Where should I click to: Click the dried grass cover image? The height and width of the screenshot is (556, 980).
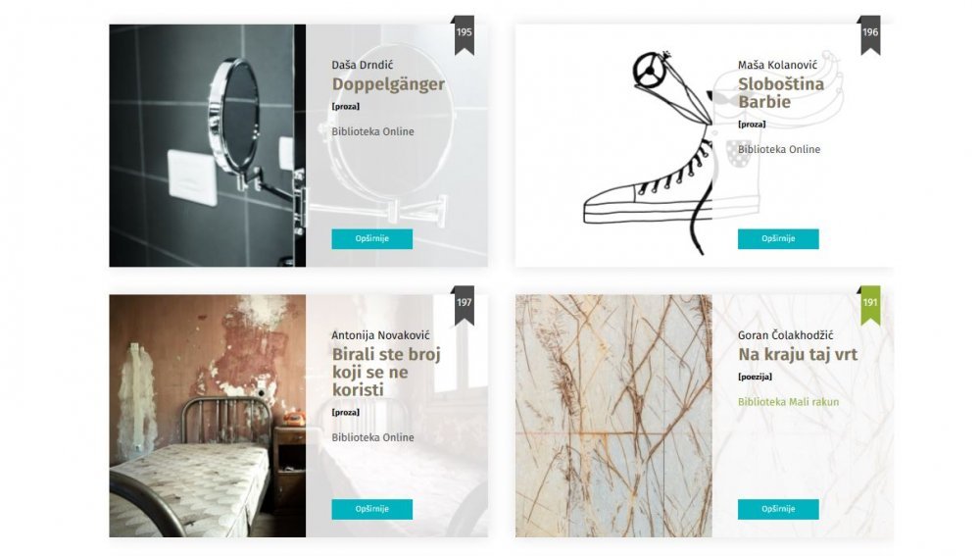tap(613, 416)
